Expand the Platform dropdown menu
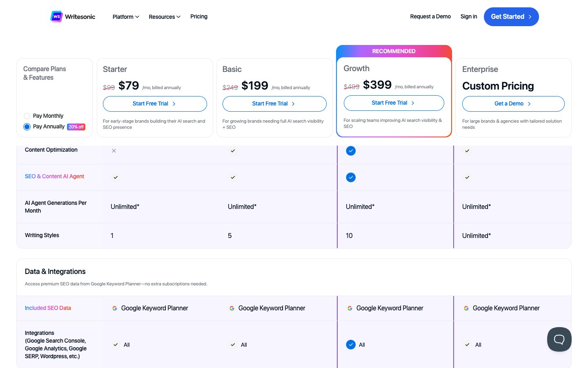The height and width of the screenshot is (368, 588). [x=126, y=17]
